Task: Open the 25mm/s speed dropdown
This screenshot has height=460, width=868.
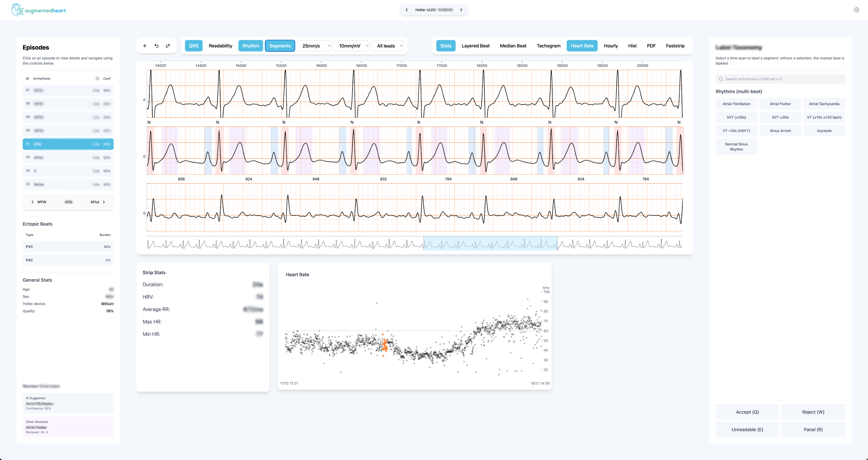Action: click(x=314, y=45)
